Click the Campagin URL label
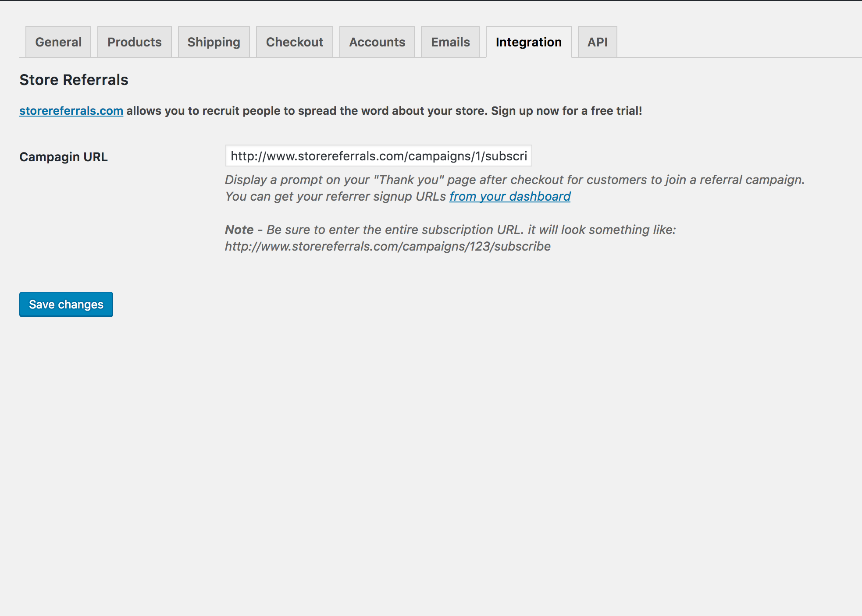The height and width of the screenshot is (616, 862). (x=64, y=157)
